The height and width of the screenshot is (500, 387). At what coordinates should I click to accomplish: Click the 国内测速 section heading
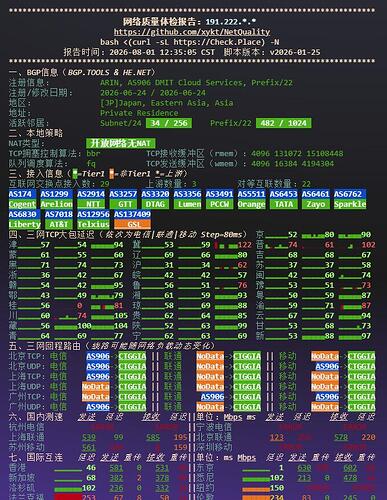pyautogui.click(x=36, y=417)
